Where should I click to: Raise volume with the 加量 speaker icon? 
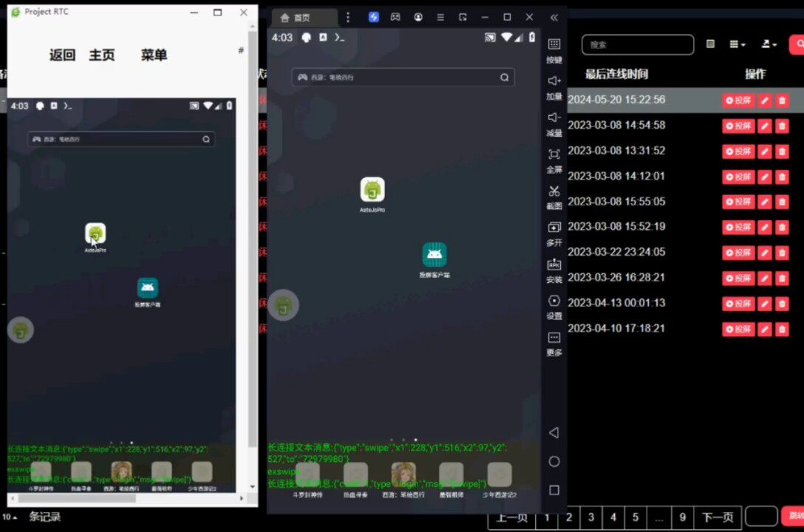coord(553,81)
